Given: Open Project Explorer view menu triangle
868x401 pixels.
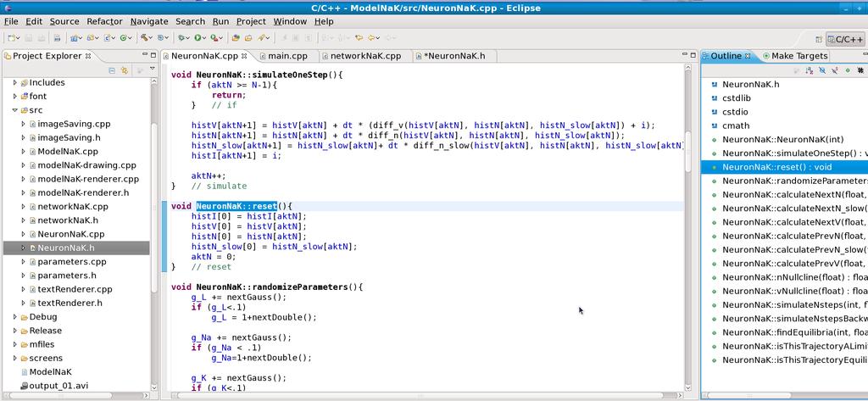Looking at the screenshot, I should 153,70.
